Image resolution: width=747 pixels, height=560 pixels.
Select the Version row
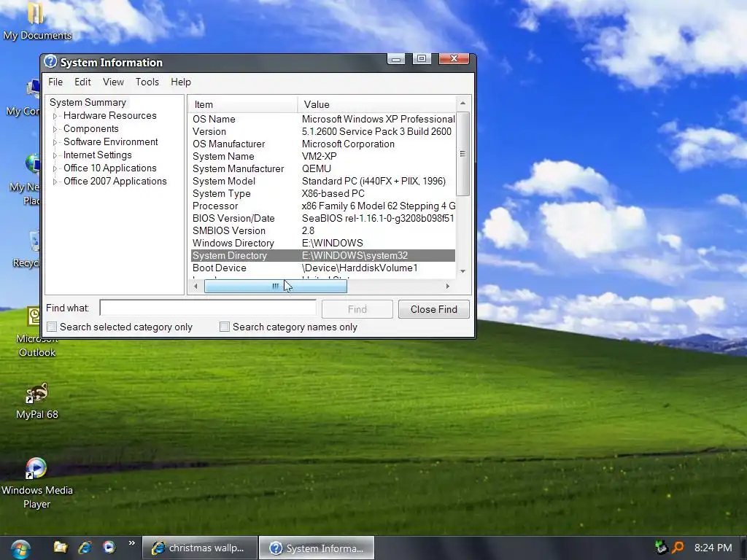tap(323, 131)
